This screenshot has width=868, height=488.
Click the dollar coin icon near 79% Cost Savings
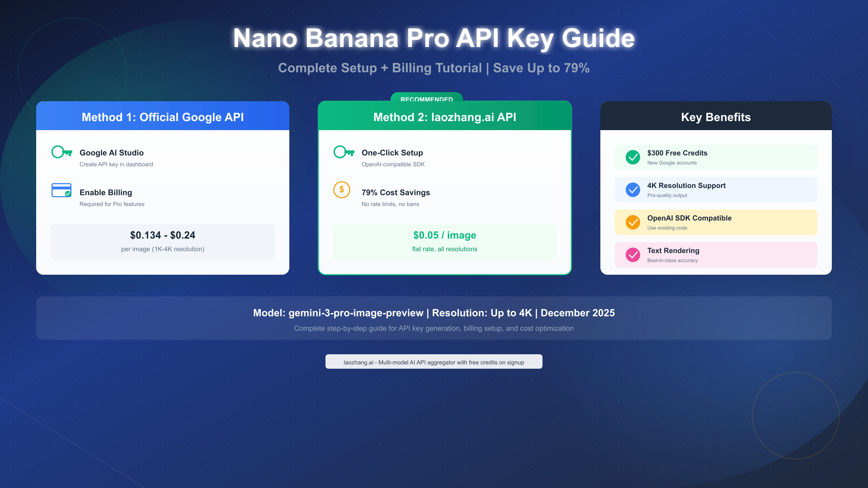coord(341,189)
